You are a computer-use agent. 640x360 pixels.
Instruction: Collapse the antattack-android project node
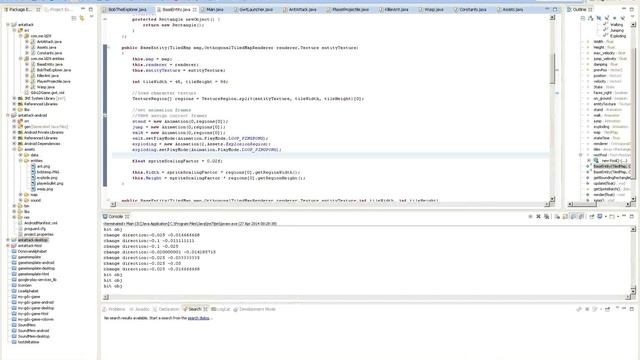coord(8,116)
